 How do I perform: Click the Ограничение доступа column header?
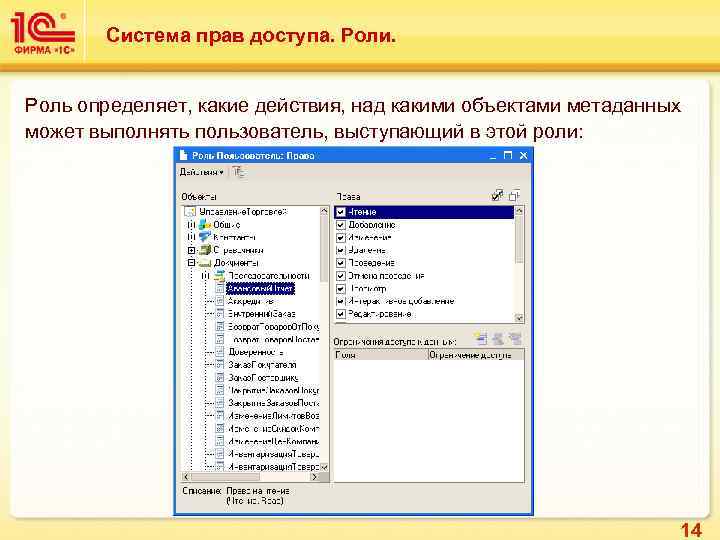click(x=476, y=355)
